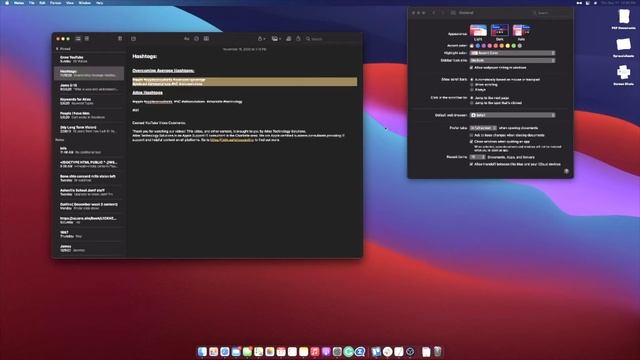The height and width of the screenshot is (360, 640).
Task: Share the note from Notes toolbar
Action: 298,38
